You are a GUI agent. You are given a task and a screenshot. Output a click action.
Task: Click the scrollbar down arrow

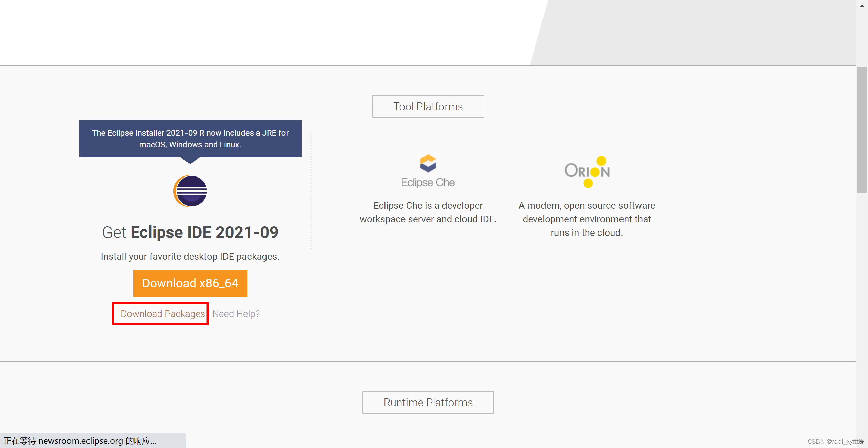point(862,442)
